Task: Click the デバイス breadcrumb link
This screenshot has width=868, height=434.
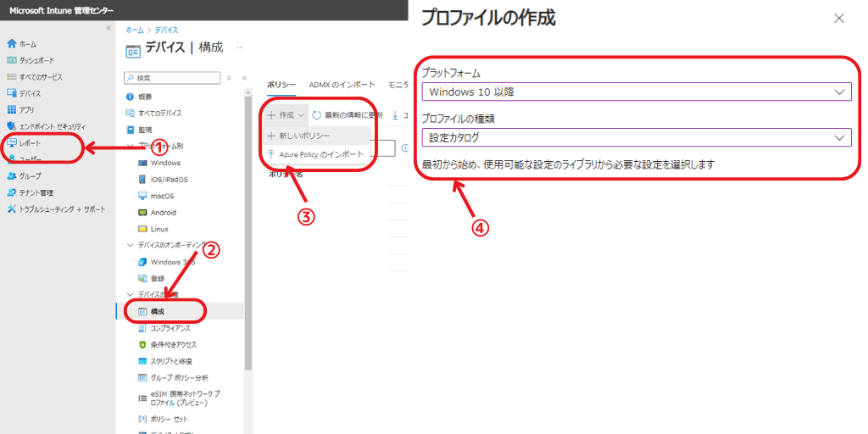Action: 166,31
